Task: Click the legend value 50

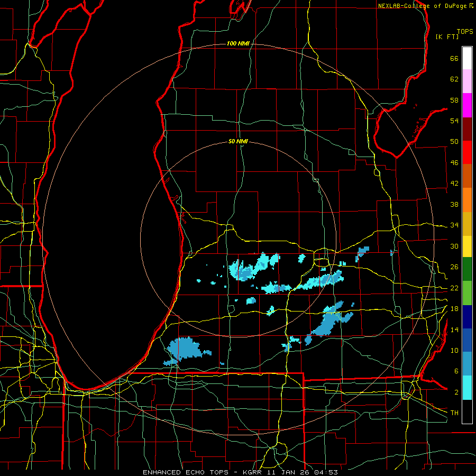Action: tap(454, 142)
